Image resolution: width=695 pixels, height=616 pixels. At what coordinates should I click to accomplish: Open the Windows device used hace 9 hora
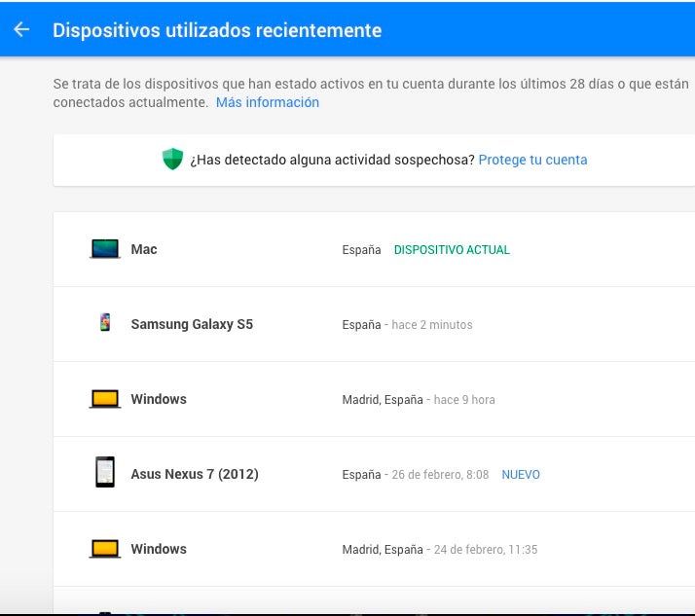[x=374, y=399]
